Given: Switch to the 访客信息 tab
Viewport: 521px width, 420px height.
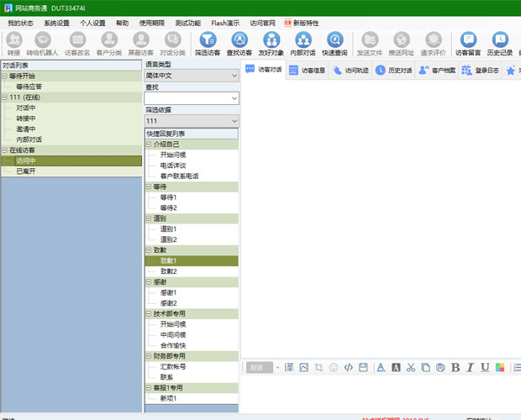Looking at the screenshot, I should tap(307, 71).
